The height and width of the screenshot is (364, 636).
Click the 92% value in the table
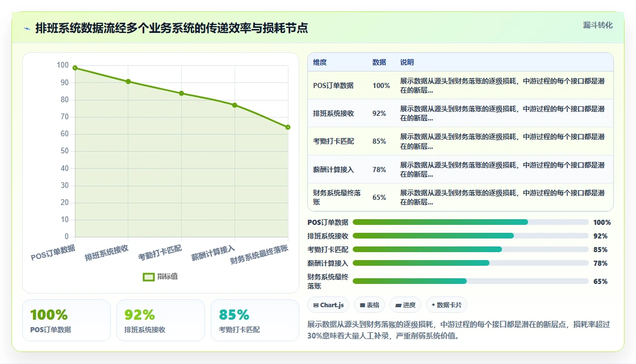click(x=379, y=113)
